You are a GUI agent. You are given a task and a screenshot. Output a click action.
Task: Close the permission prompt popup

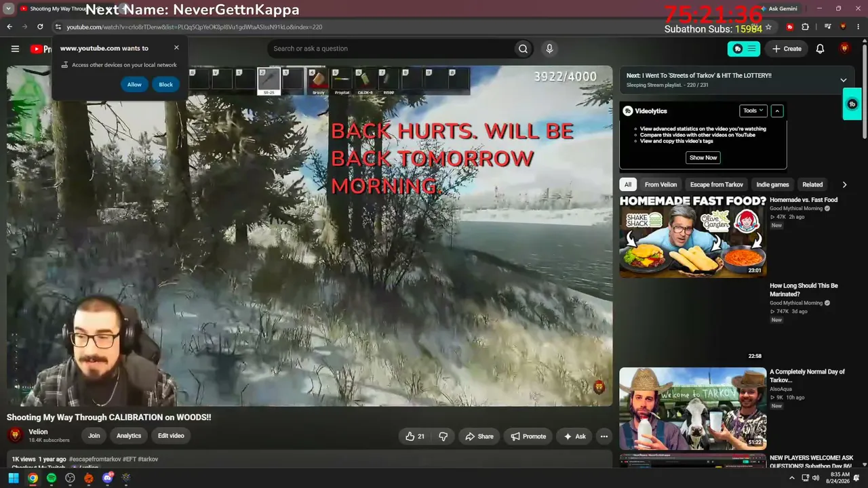click(176, 47)
